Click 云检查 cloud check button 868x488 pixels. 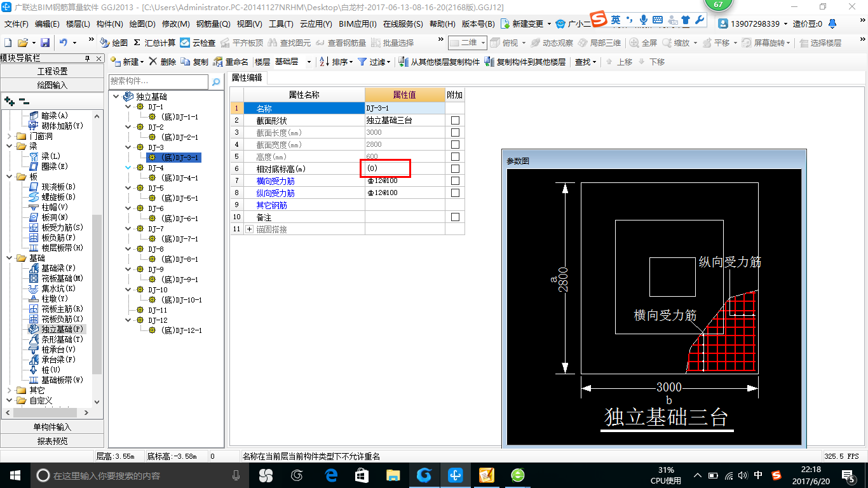click(198, 43)
